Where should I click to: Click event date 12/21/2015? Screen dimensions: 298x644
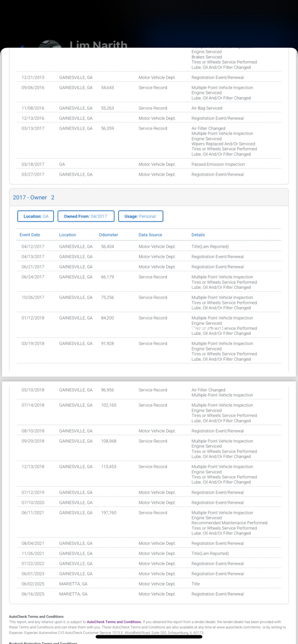coord(33,77)
